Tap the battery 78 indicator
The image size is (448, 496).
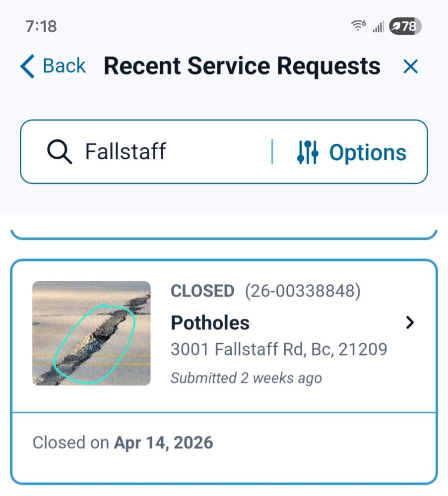405,26
